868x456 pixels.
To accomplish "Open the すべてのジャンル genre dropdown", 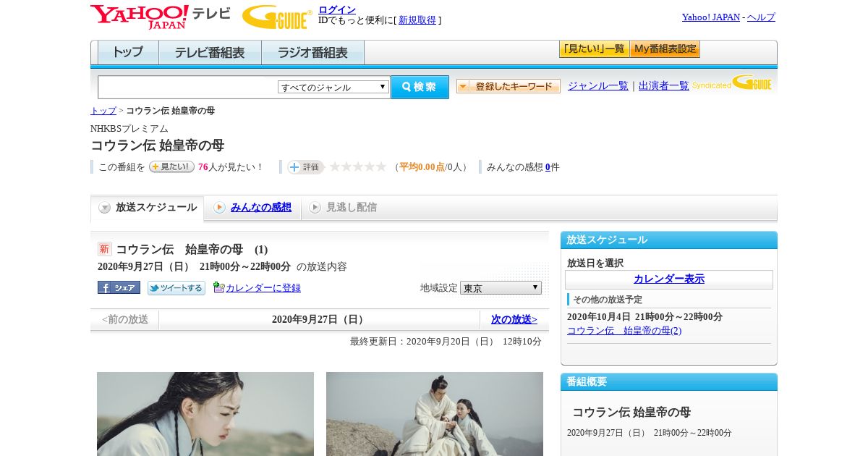I will tap(333, 87).
